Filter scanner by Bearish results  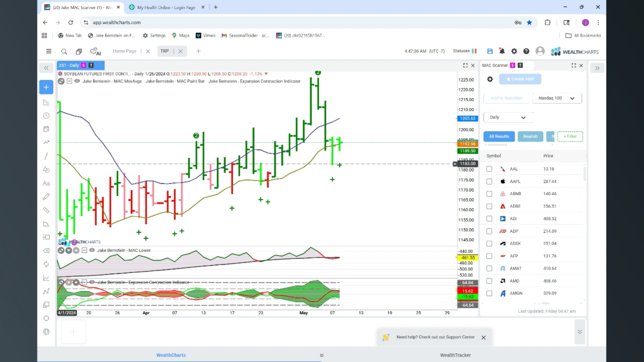coord(530,136)
